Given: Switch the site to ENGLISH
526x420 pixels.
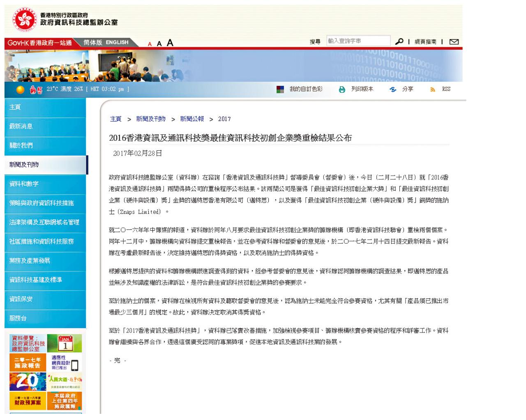Looking at the screenshot, I should (117, 42).
